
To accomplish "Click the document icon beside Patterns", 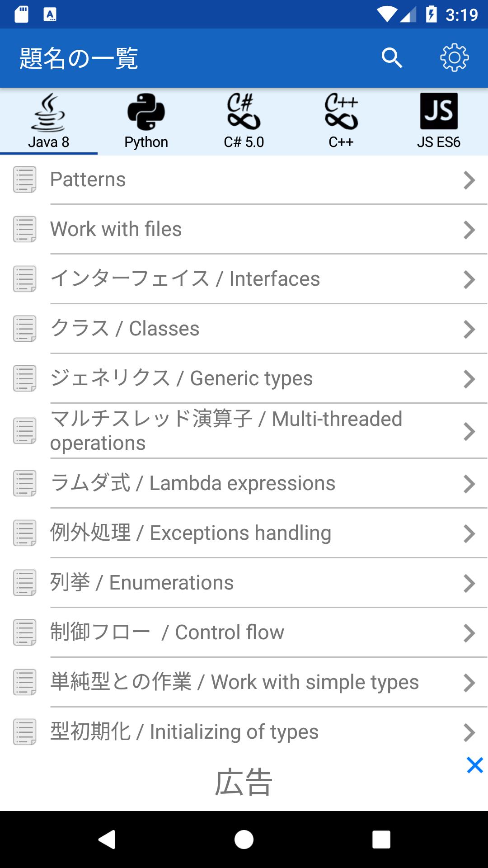I will coord(24,179).
